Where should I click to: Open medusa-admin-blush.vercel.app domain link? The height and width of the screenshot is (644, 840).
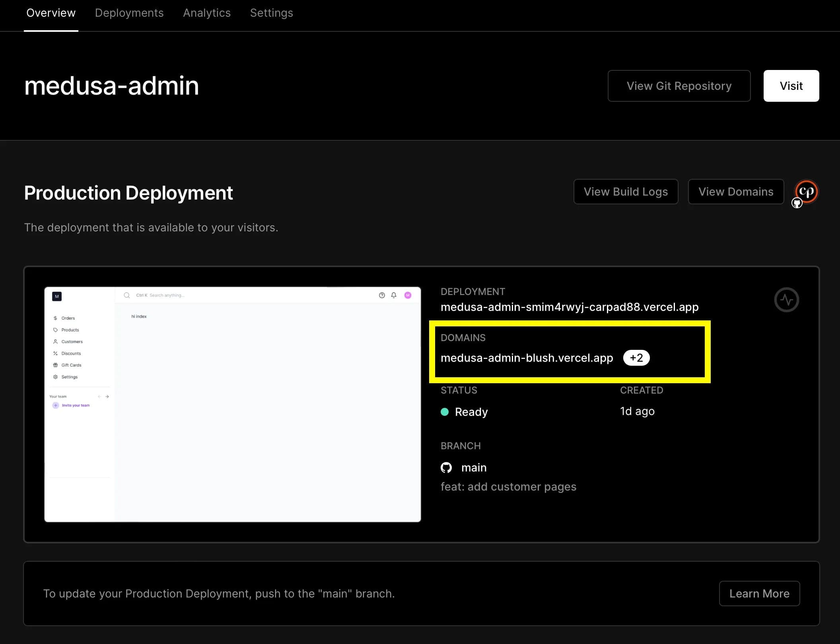tap(527, 358)
